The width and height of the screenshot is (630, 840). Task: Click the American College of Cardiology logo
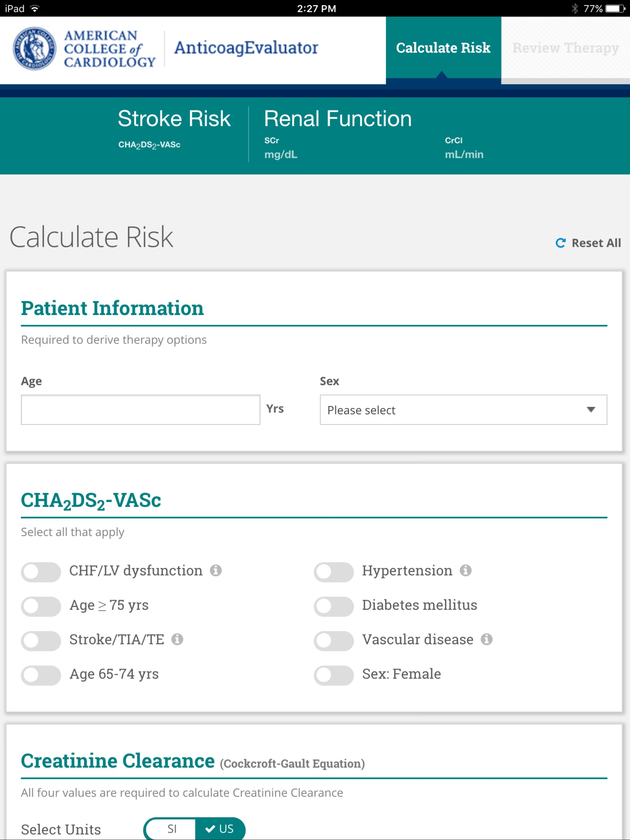tap(84, 49)
